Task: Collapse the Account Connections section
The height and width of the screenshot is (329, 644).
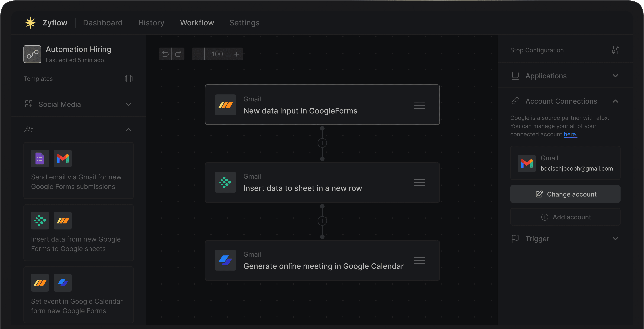Action: (x=615, y=101)
